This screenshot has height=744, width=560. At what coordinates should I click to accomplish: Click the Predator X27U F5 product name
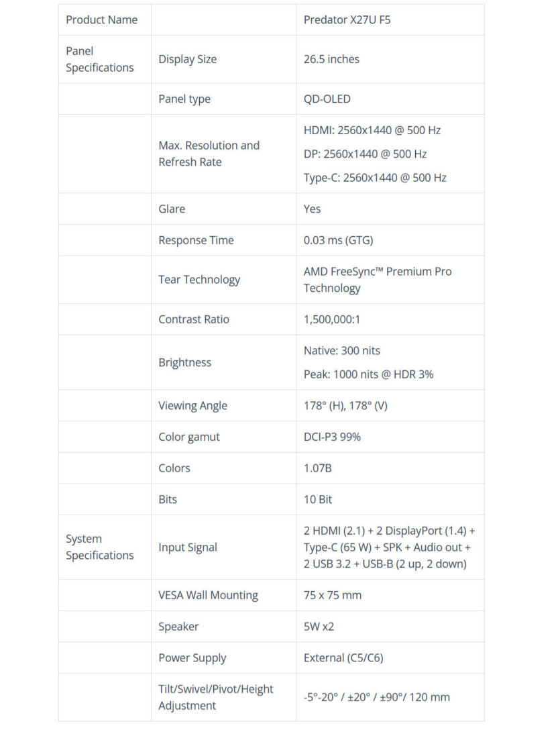click(x=347, y=20)
